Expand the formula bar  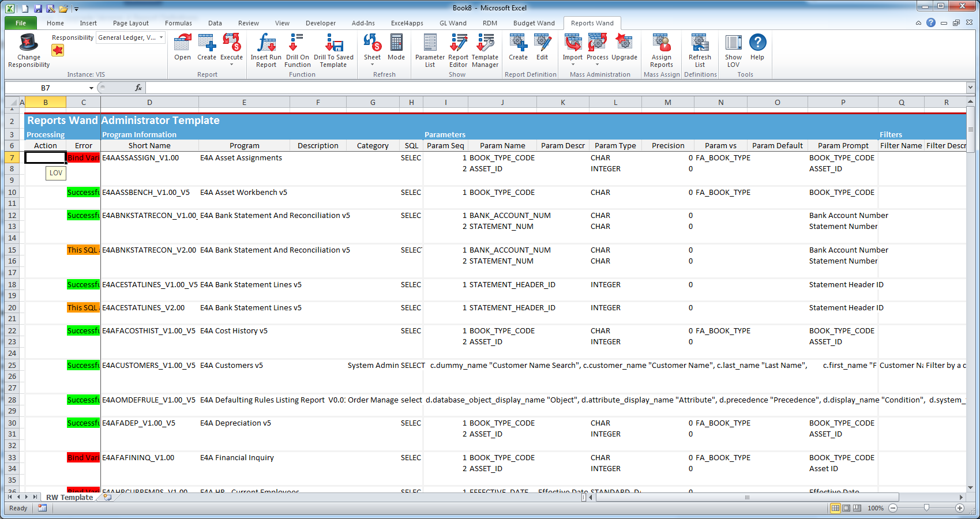click(970, 88)
